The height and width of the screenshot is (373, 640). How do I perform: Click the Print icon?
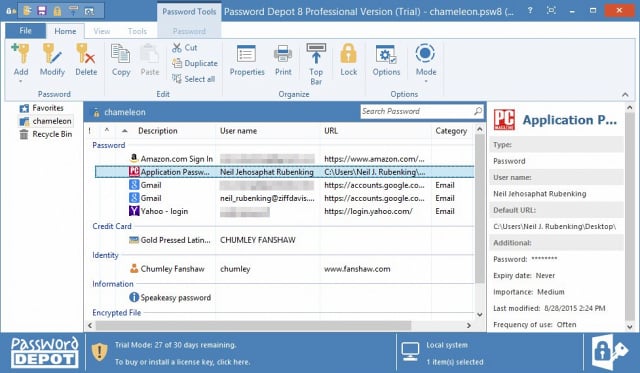283,54
